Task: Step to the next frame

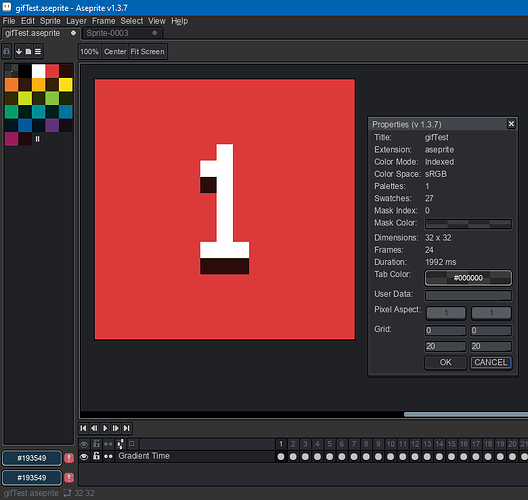Action: pos(116,428)
